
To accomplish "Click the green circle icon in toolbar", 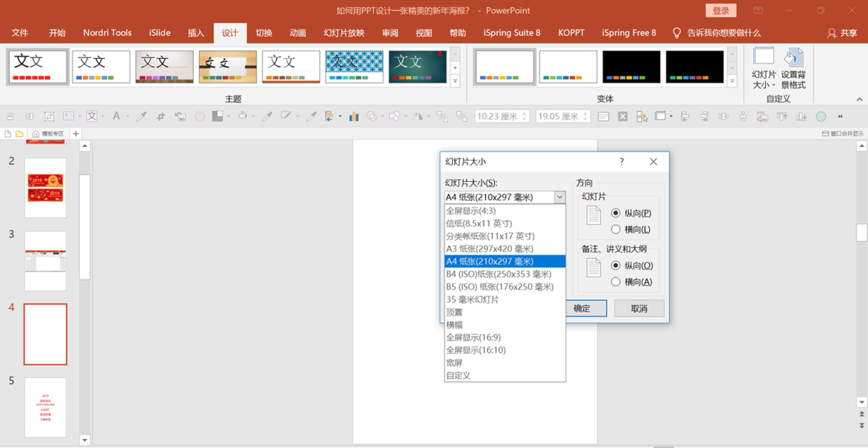I will coord(820,117).
